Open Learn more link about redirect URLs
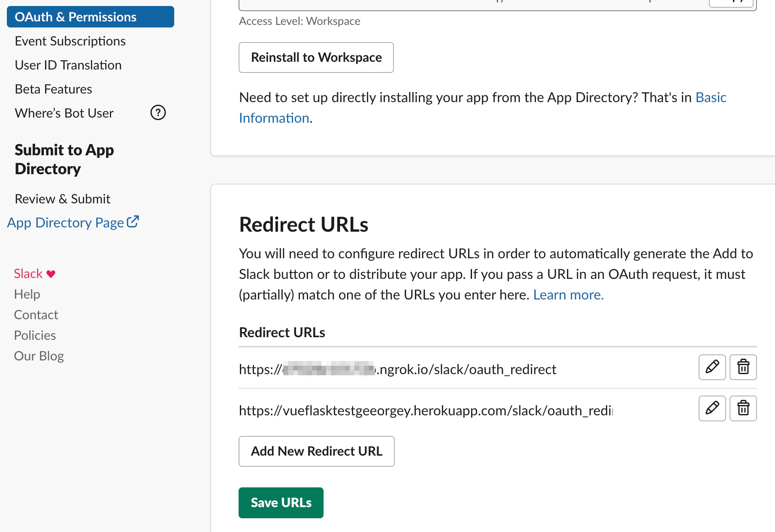This screenshot has height=532, width=775. coord(568,295)
